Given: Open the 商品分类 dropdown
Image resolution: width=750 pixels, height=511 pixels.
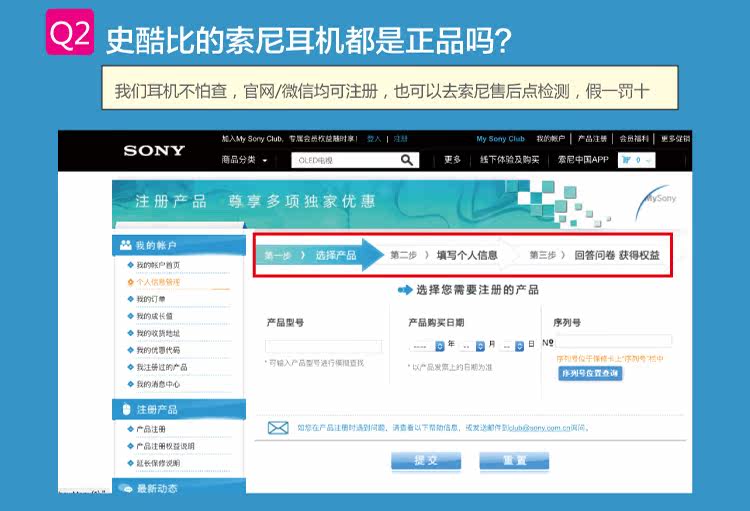Looking at the screenshot, I should [x=244, y=160].
